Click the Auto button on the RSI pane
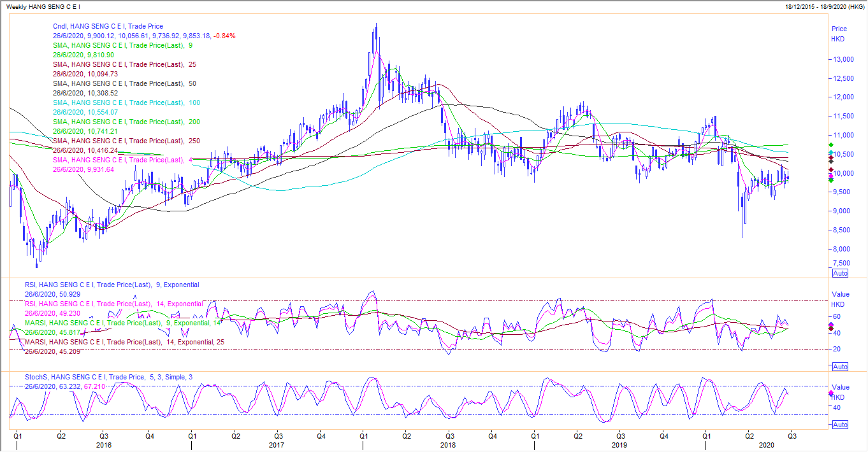The image size is (868, 452). tap(841, 367)
